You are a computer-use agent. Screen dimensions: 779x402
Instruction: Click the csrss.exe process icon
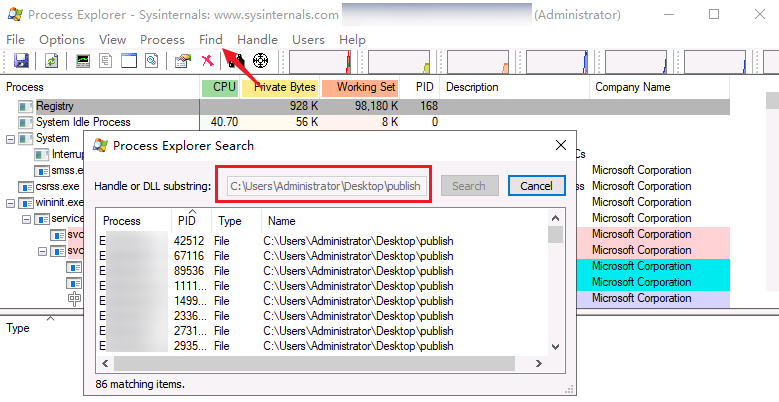tap(25, 187)
